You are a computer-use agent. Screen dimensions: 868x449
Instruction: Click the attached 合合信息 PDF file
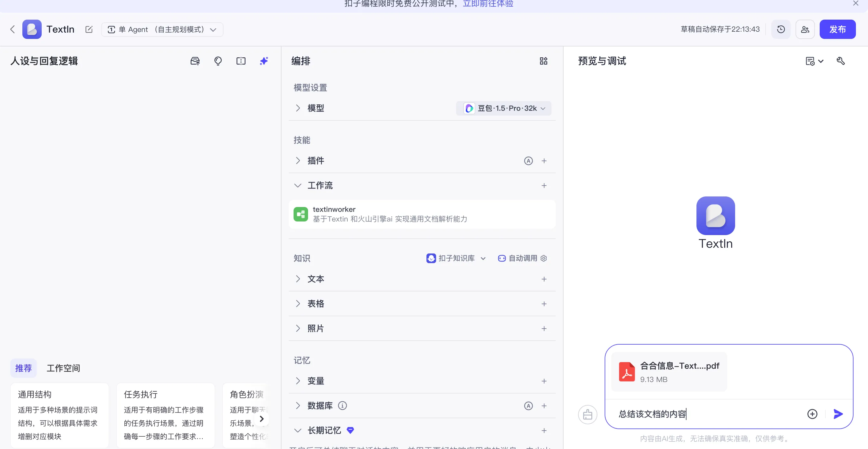tap(669, 371)
